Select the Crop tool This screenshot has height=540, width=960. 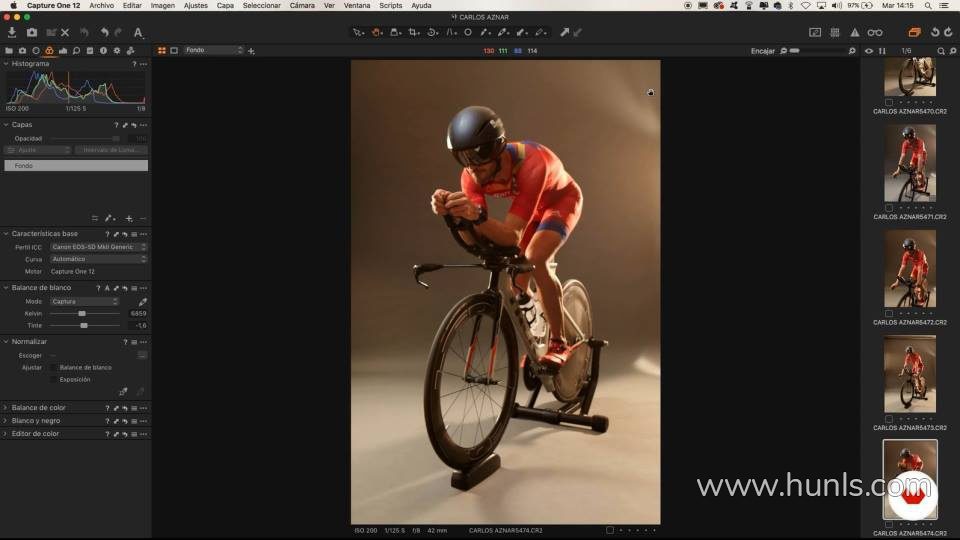pos(414,32)
